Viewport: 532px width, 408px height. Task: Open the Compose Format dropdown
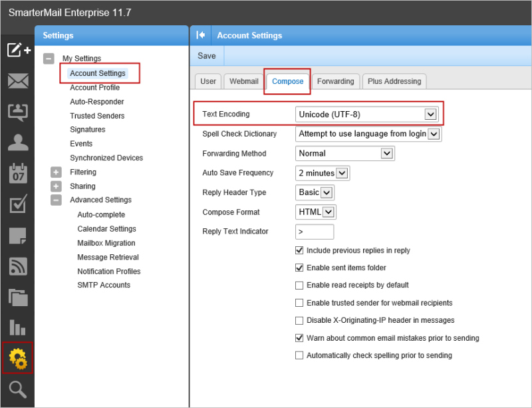(315, 212)
